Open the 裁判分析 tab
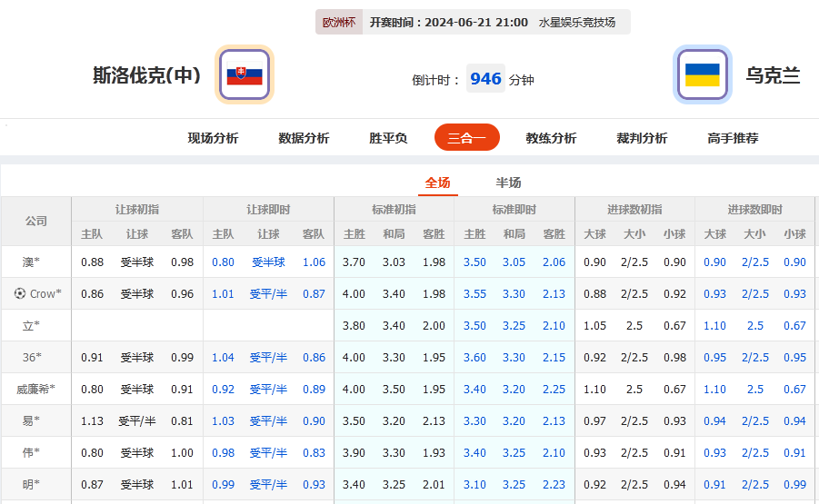This screenshot has width=819, height=504. click(x=642, y=138)
